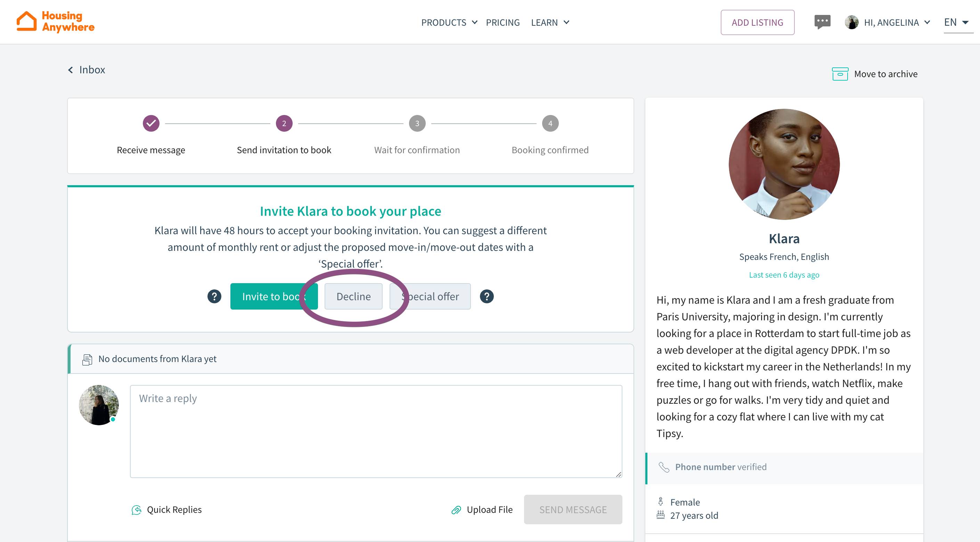Click help icon left of Invite to book
The width and height of the screenshot is (980, 542).
[x=214, y=296]
